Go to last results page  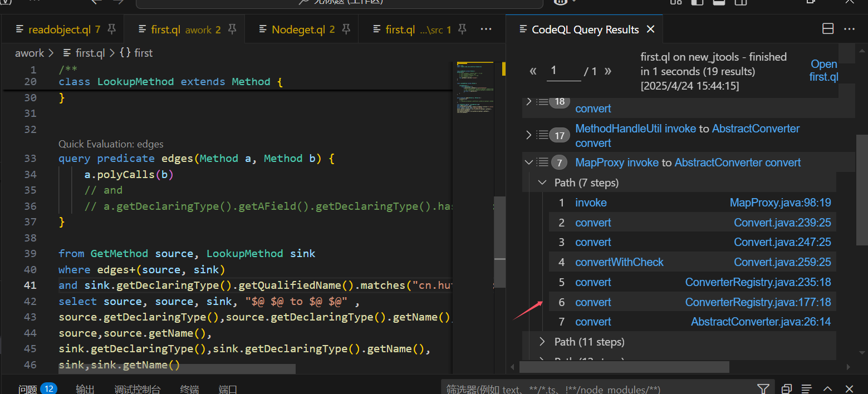point(608,71)
